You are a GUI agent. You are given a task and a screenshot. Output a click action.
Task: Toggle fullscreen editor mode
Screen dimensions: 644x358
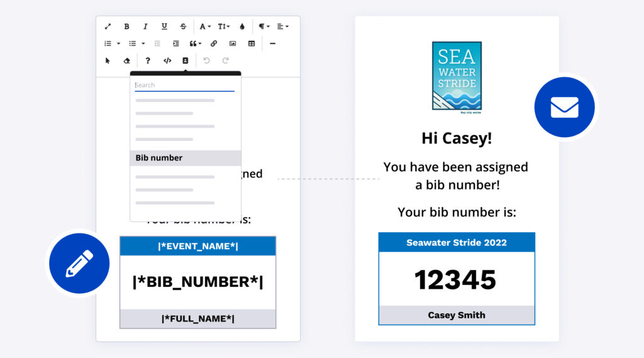click(x=108, y=26)
